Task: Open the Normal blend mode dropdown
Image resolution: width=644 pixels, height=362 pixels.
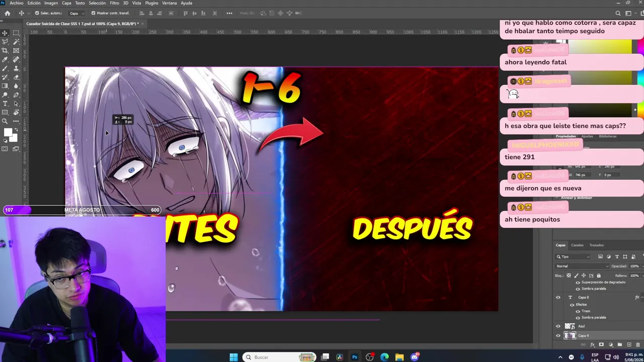Action: 581,266
